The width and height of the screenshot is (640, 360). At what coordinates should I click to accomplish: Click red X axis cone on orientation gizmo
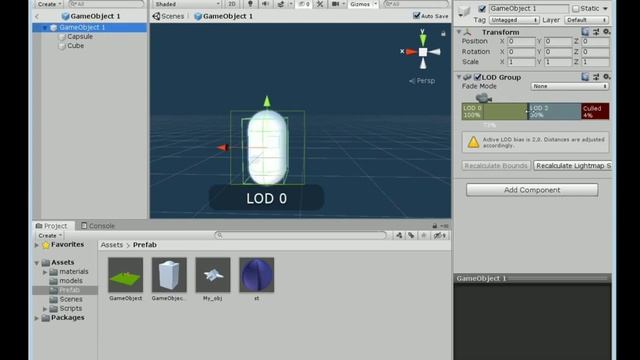411,52
